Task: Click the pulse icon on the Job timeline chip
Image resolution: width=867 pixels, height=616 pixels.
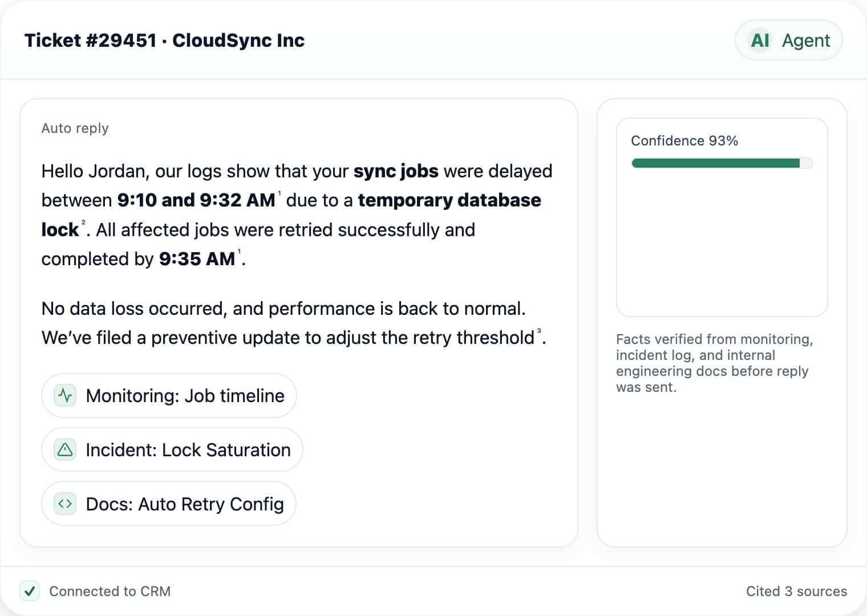Action: (64, 395)
